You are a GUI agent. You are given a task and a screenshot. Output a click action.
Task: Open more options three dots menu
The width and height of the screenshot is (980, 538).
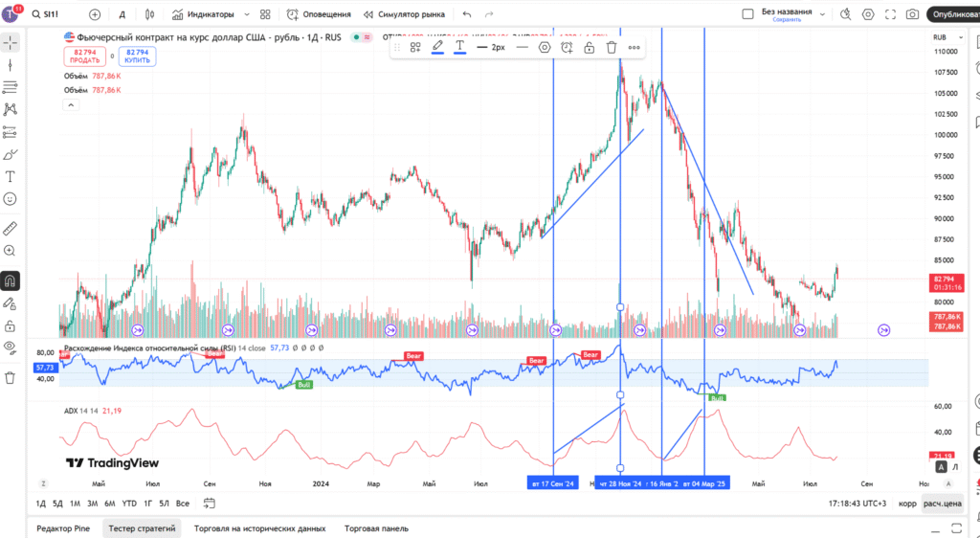pos(634,47)
